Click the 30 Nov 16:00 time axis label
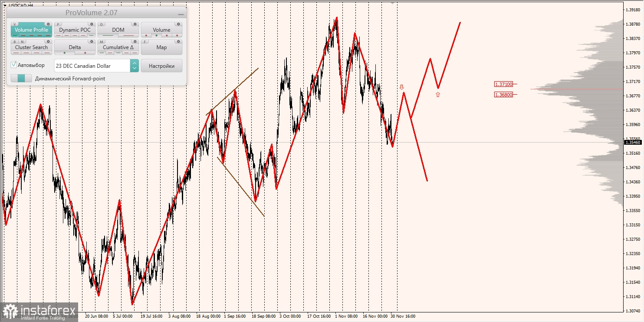644x322 pixels. click(x=403, y=316)
